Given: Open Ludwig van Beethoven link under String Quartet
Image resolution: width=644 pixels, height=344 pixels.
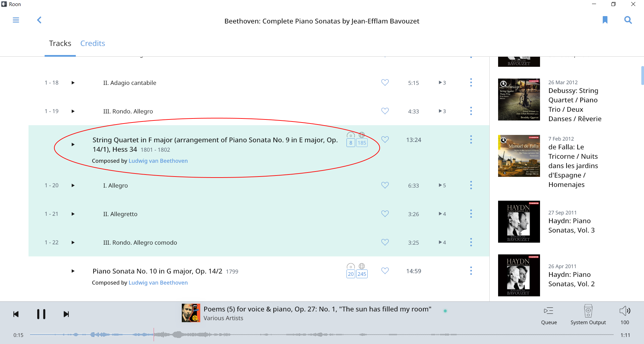Looking at the screenshot, I should click(x=158, y=161).
